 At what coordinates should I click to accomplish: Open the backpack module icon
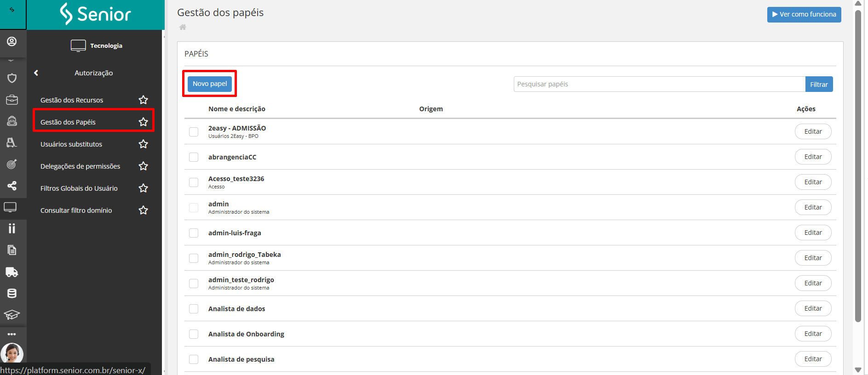[x=12, y=121]
